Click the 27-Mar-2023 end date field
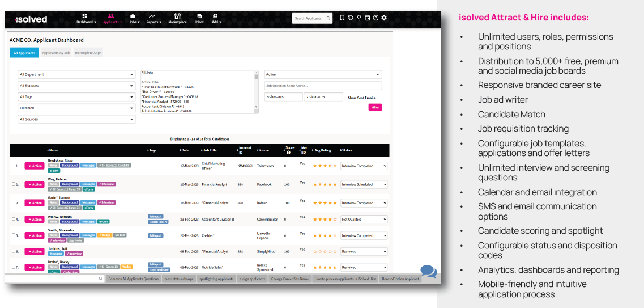This screenshot has width=644, height=308. coord(323,97)
